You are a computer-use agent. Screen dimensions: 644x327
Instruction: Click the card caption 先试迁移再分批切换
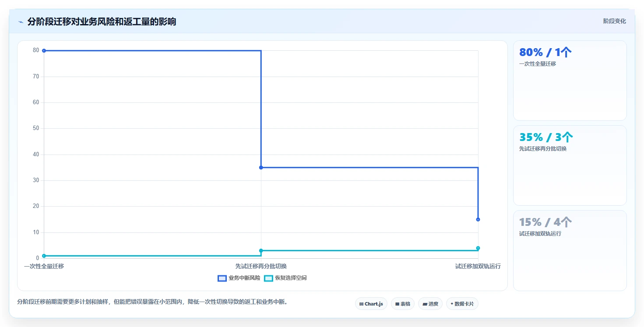pos(543,149)
